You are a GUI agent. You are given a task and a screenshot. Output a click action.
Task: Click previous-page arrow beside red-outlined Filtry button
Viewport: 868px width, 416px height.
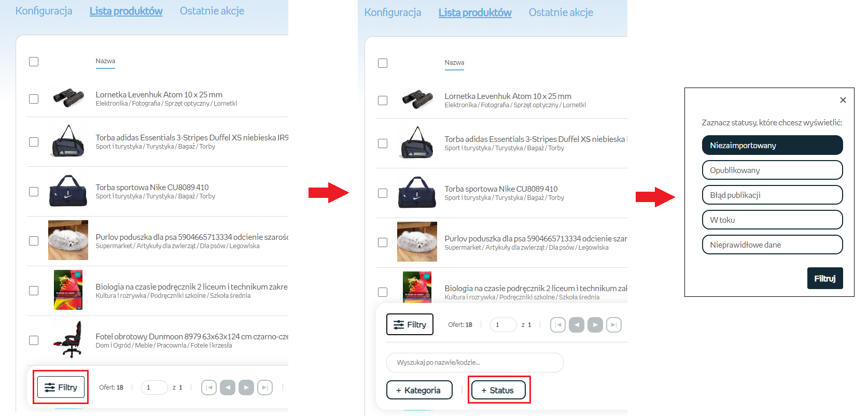pos(228,388)
